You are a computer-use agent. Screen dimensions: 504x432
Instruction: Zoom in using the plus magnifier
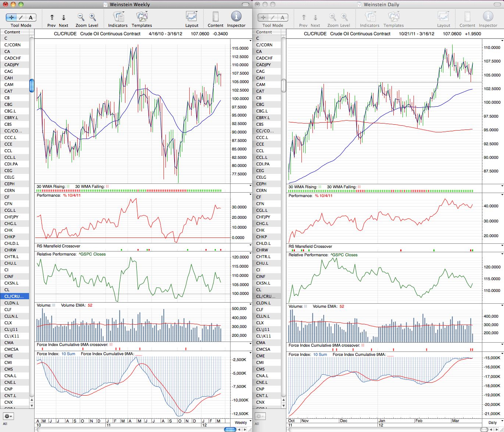point(93,17)
